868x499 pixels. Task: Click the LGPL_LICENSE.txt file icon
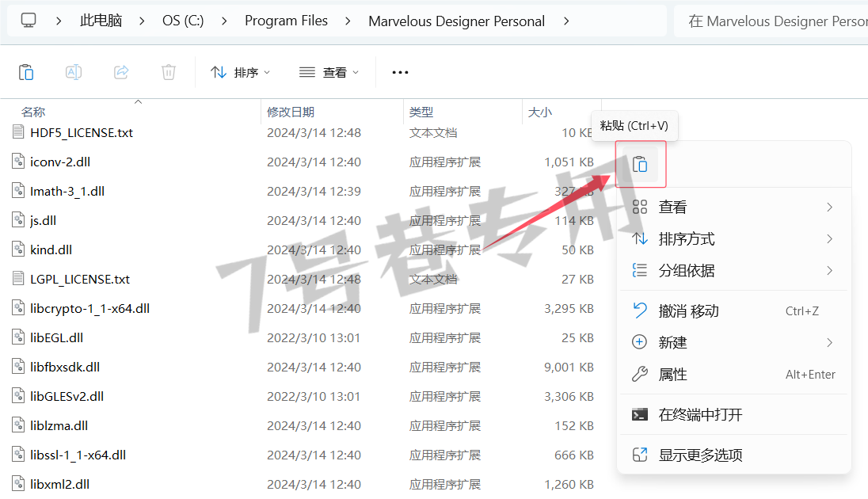(x=18, y=279)
